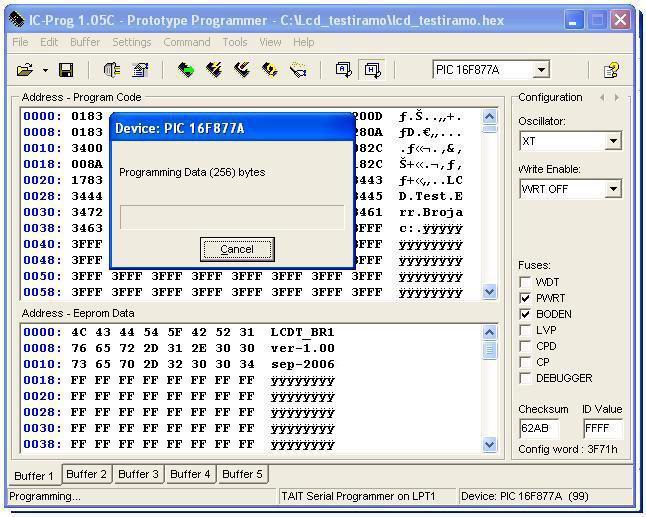Open the File menu
Screen dimensions: 646x517
[x=20, y=42]
